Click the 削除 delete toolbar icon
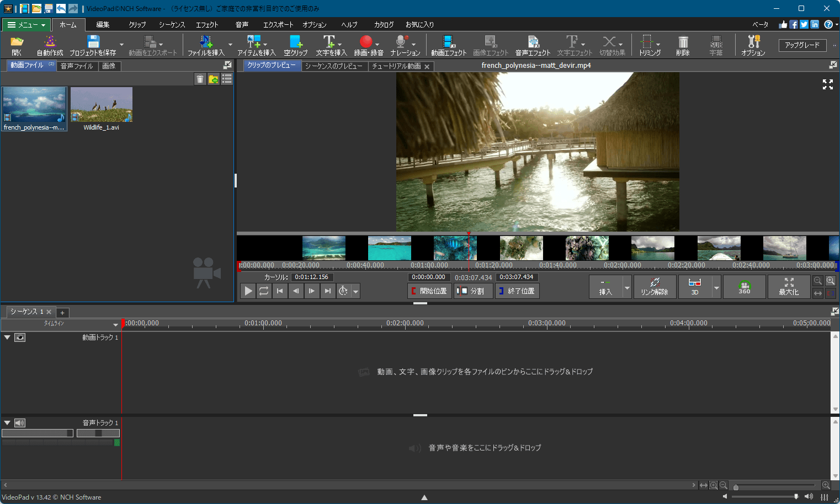This screenshot has height=504, width=840. (683, 45)
